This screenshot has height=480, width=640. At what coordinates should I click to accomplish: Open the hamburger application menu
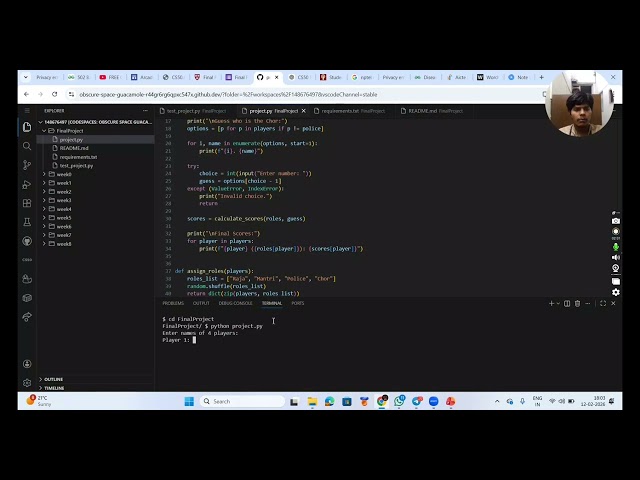[27, 111]
